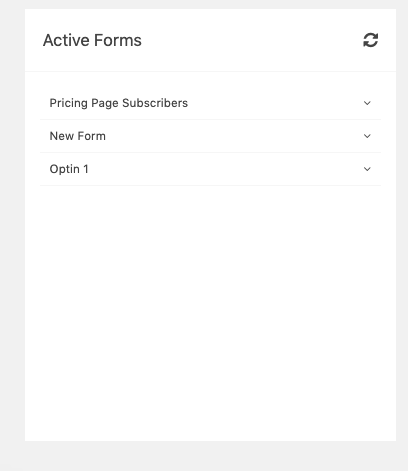This screenshot has width=408, height=471.
Task: Click the empty white area below Optin 1
Action: (210, 313)
